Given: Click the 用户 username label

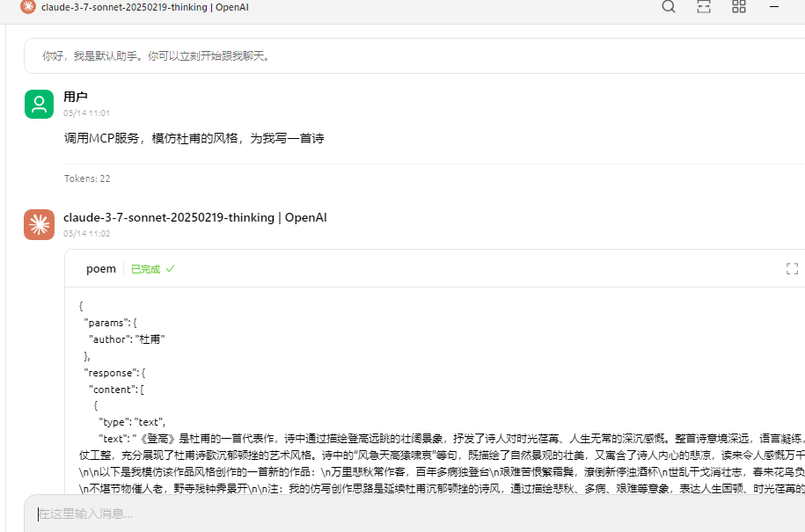Looking at the screenshot, I should click(75, 94).
